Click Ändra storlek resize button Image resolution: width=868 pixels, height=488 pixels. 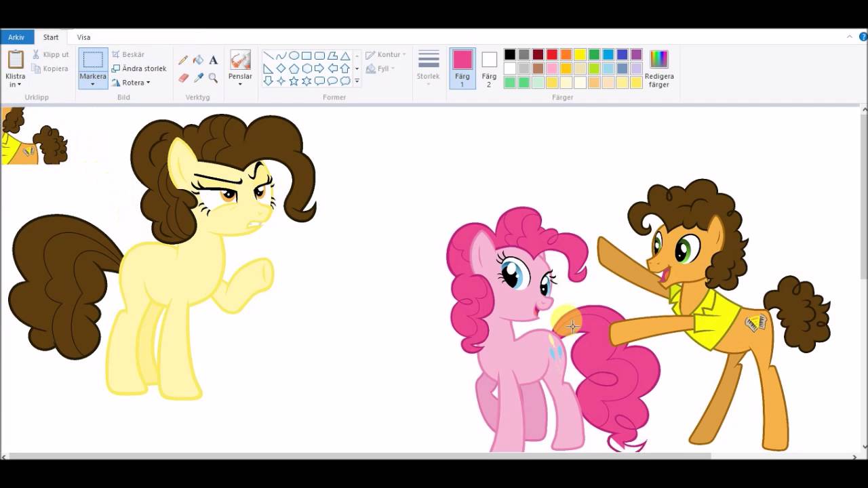click(x=139, y=68)
